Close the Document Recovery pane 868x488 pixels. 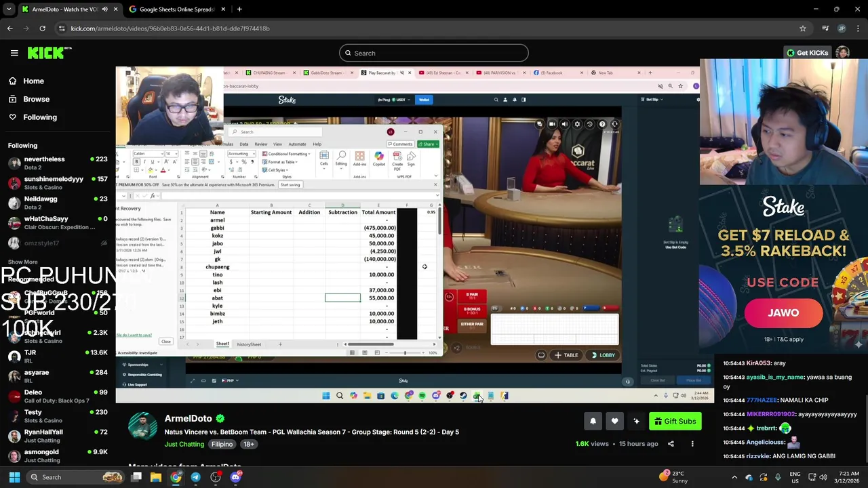pos(166,342)
